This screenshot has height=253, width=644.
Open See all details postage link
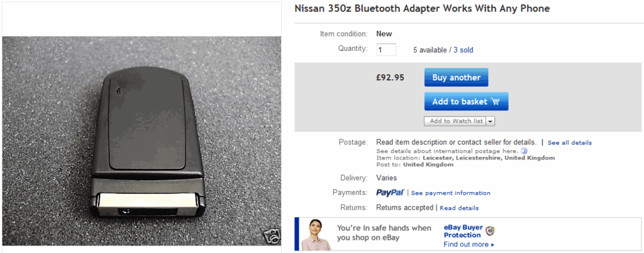[569, 143]
